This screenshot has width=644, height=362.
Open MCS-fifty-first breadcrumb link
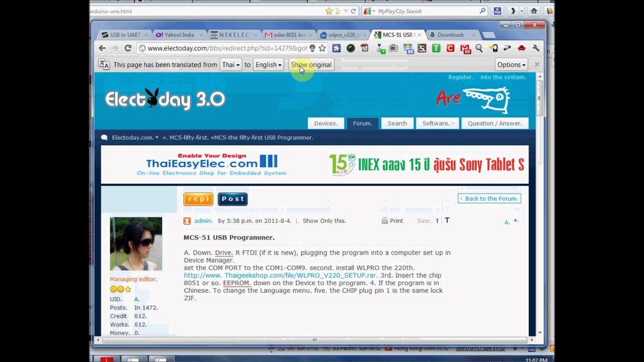[189, 137]
